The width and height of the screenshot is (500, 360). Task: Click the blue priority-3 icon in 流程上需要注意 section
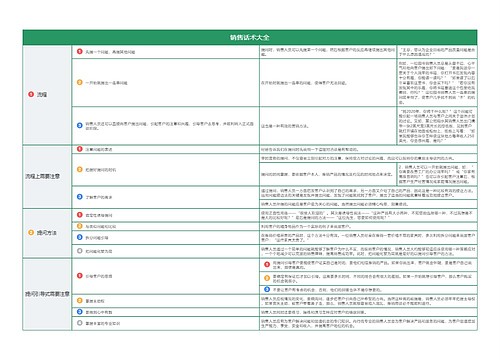tap(80, 197)
